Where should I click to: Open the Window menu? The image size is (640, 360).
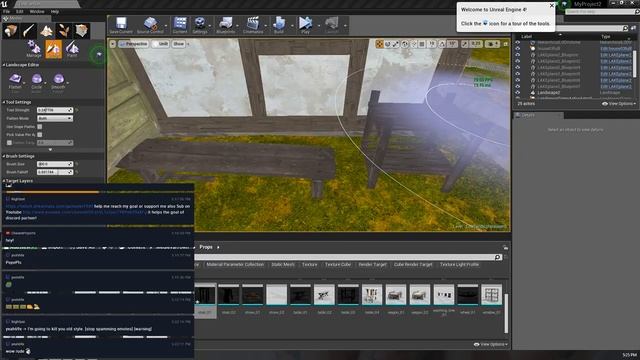click(x=37, y=11)
